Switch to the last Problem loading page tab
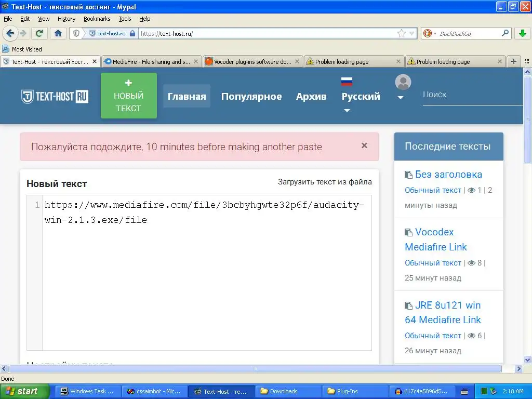Viewport: 532px width, 399px height. (x=455, y=61)
